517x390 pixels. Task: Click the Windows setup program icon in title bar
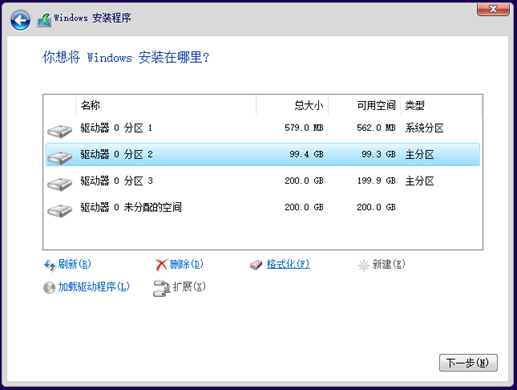(x=44, y=20)
